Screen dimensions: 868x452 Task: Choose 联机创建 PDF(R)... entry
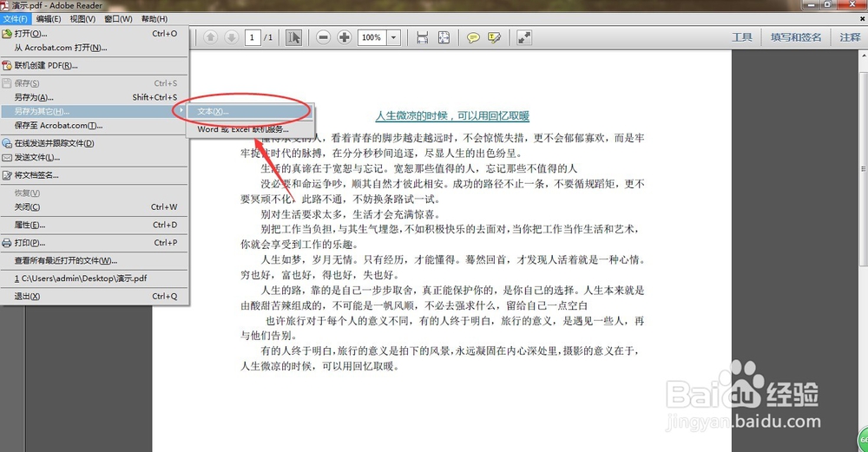pyautogui.click(x=94, y=65)
